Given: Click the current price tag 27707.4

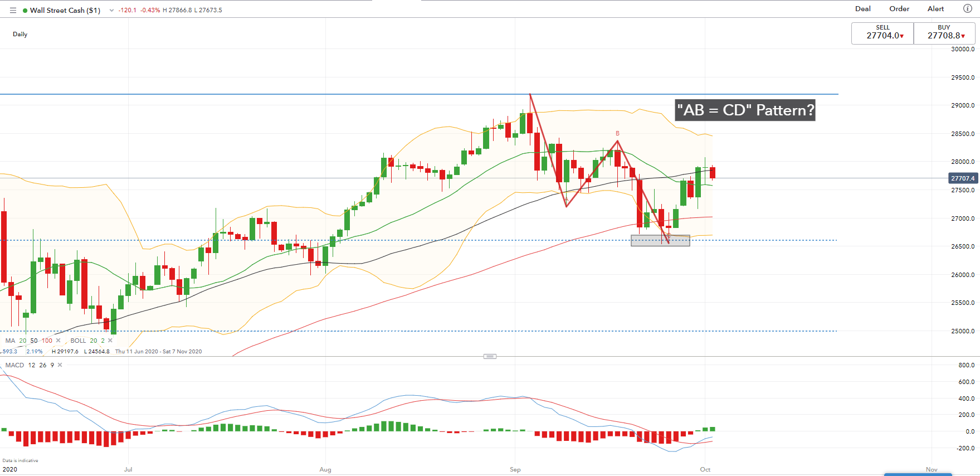Looking at the screenshot, I should (963, 178).
